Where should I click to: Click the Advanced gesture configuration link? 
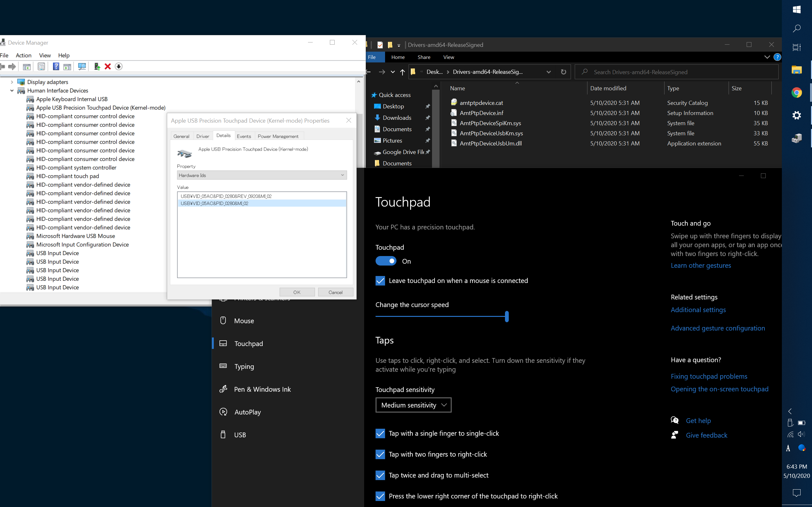tap(717, 328)
